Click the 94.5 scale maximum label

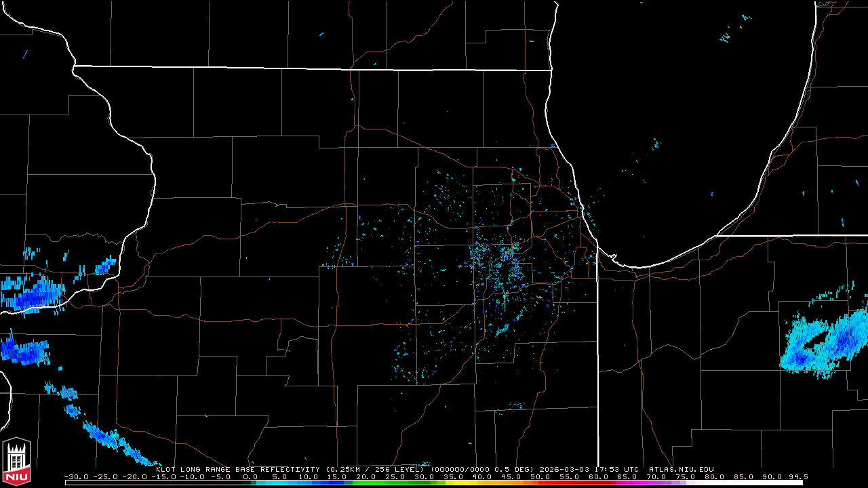pyautogui.click(x=798, y=476)
